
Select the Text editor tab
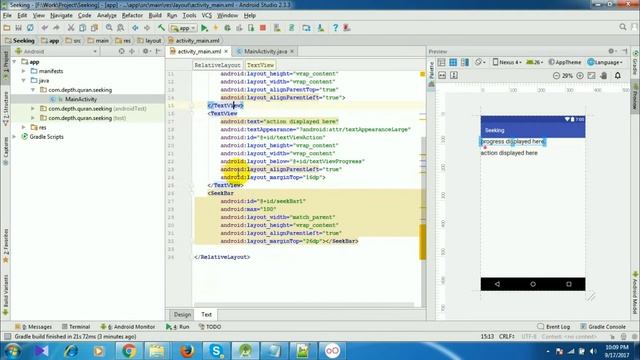206,314
